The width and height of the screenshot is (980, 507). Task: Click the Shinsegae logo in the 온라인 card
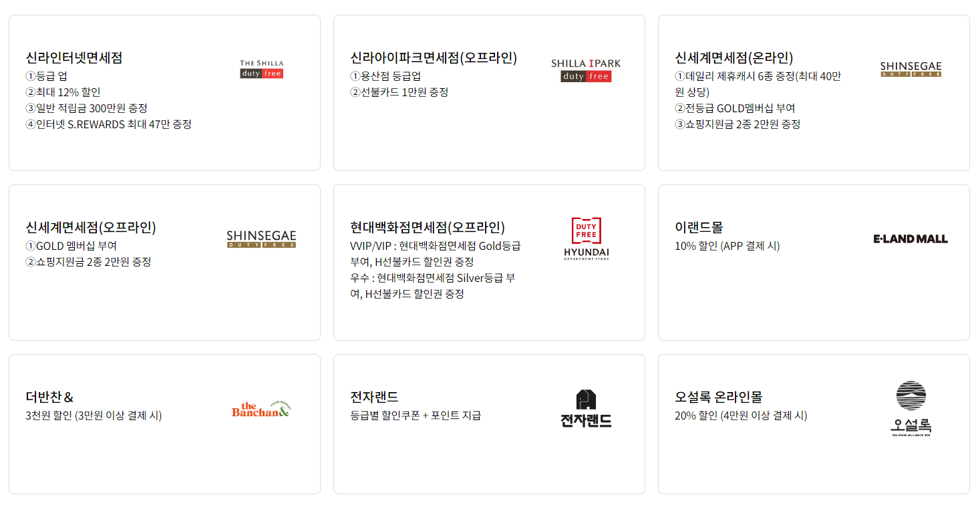click(911, 69)
